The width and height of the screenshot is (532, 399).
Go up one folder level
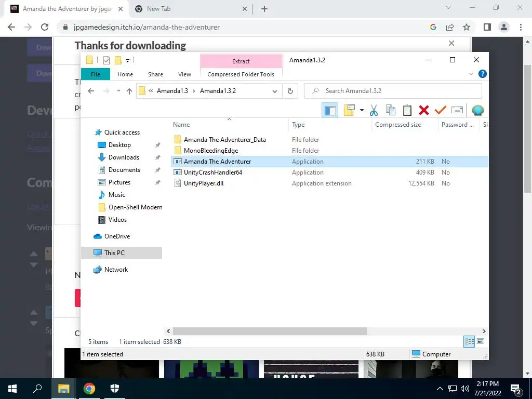(x=129, y=91)
